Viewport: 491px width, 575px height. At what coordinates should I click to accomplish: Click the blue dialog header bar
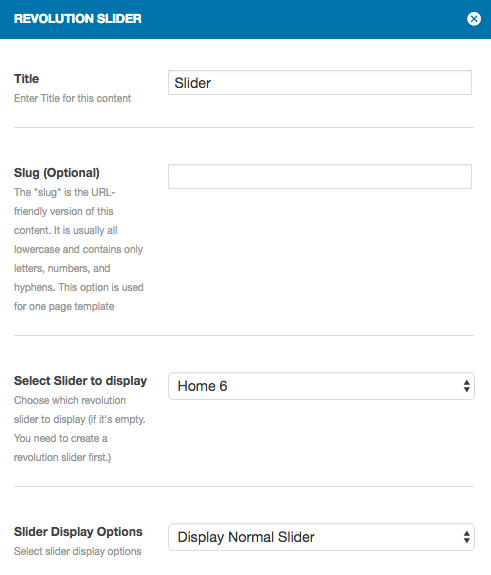pyautogui.click(x=245, y=19)
